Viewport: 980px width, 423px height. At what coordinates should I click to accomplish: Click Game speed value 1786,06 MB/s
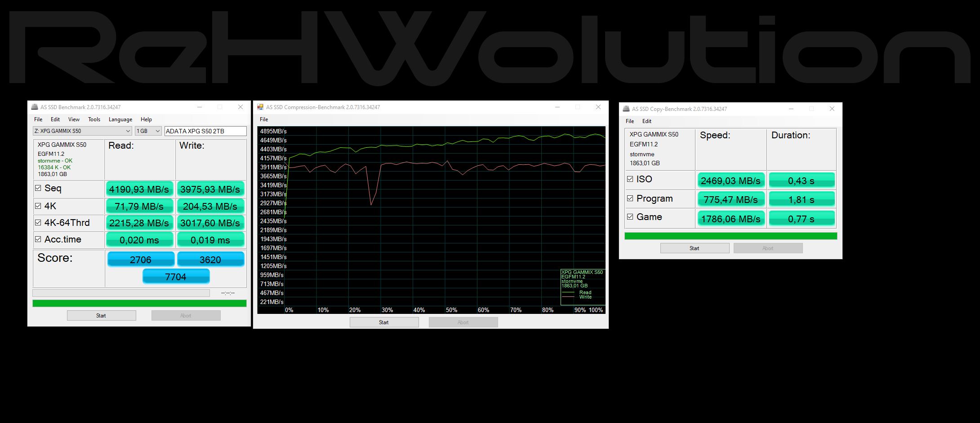731,219
